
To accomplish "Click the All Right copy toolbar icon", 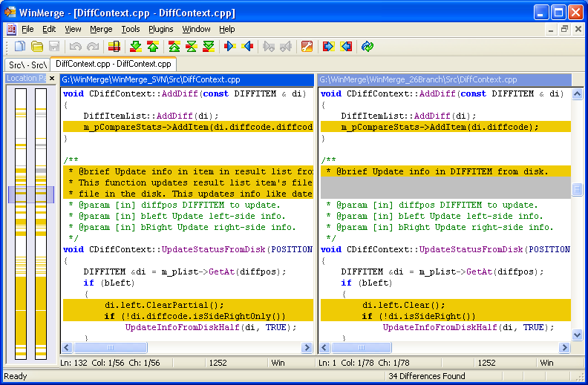I will 329,47.
